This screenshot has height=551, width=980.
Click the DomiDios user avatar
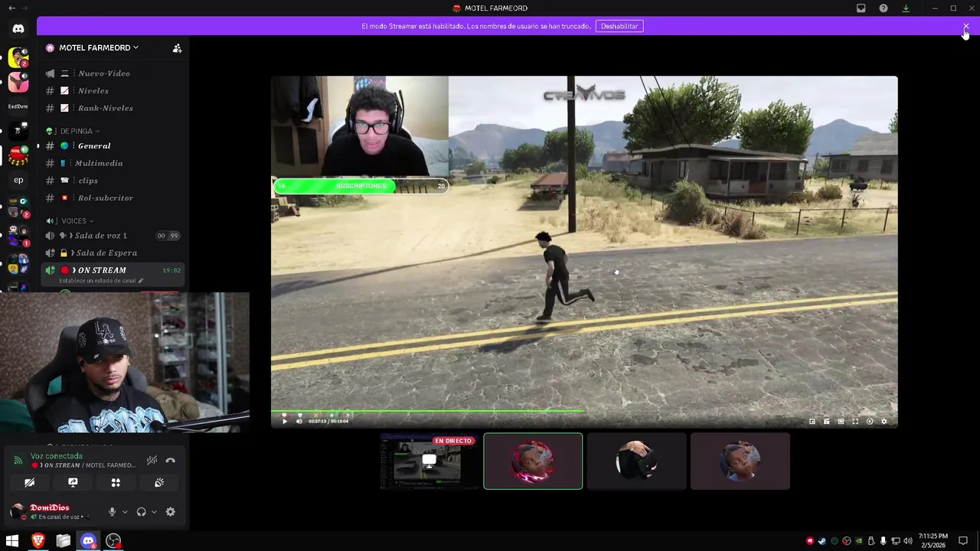(18, 511)
